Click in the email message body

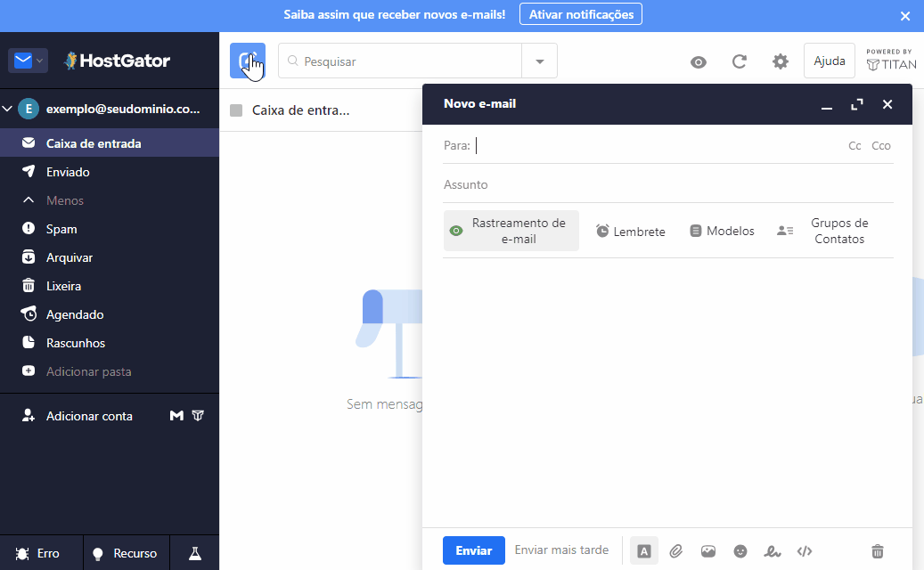coord(668,392)
